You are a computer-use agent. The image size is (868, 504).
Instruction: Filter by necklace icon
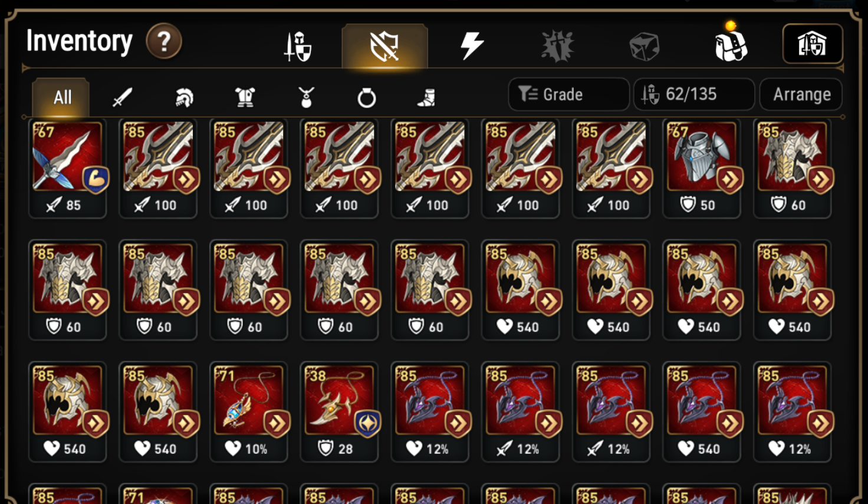pos(306,97)
